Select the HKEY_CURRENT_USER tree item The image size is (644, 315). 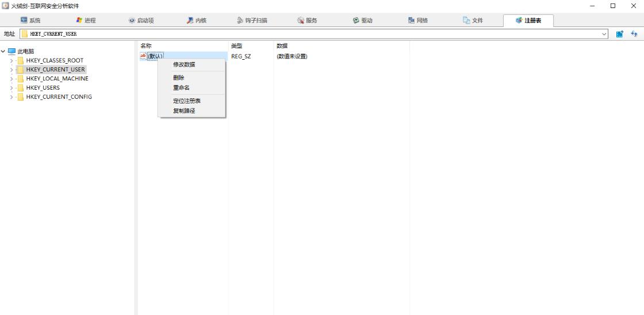coord(55,70)
